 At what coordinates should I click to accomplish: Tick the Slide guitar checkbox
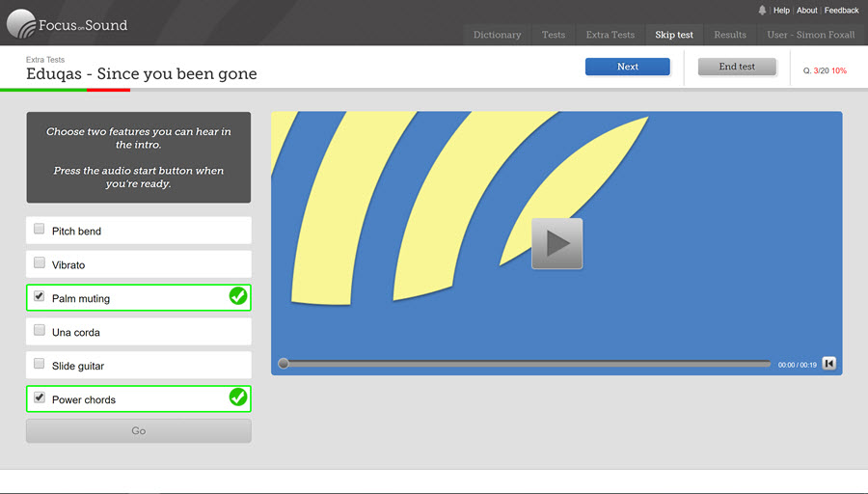[40, 364]
